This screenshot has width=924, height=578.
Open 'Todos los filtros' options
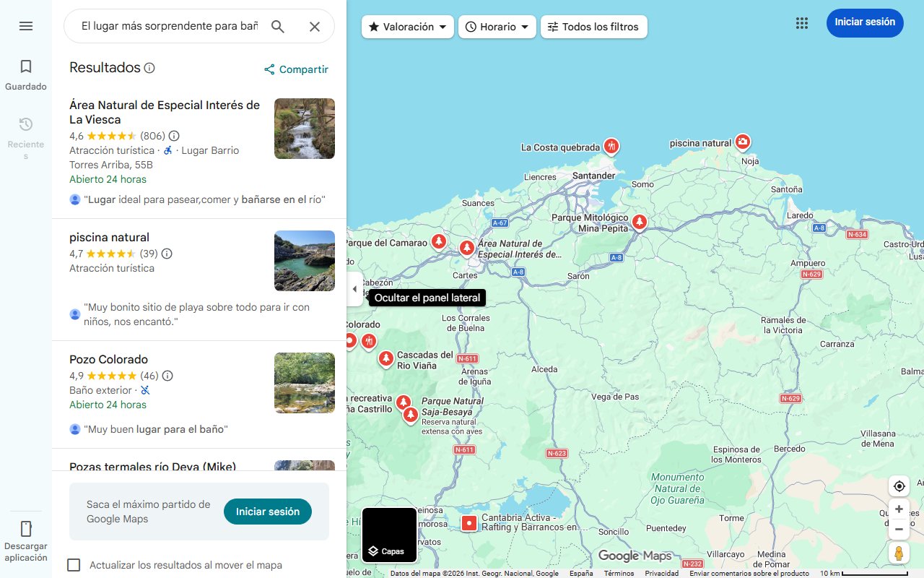point(593,26)
